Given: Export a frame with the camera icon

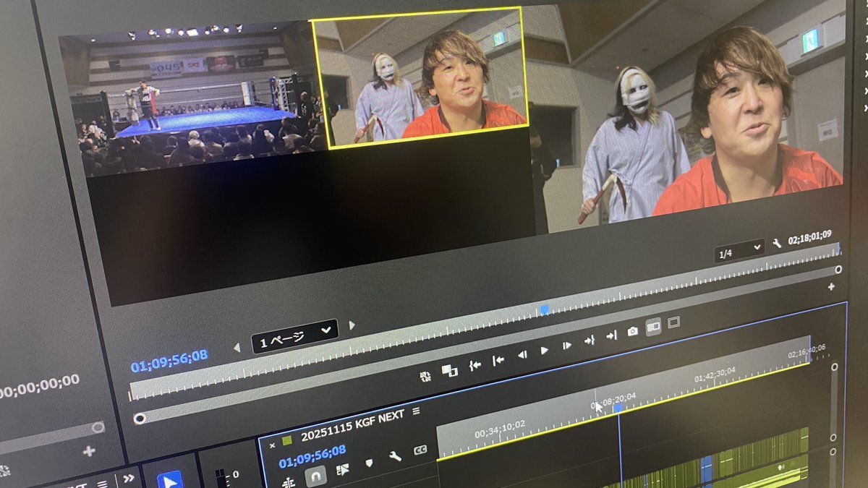Looking at the screenshot, I should click(633, 331).
